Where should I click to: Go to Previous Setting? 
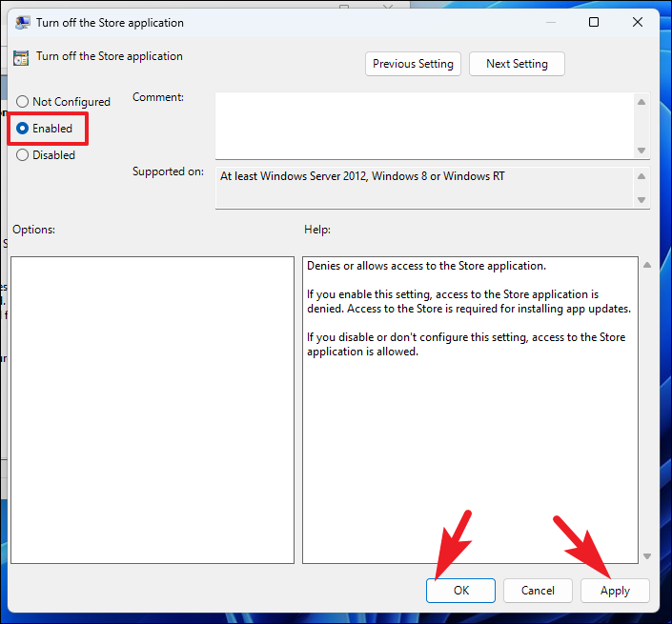point(413,64)
